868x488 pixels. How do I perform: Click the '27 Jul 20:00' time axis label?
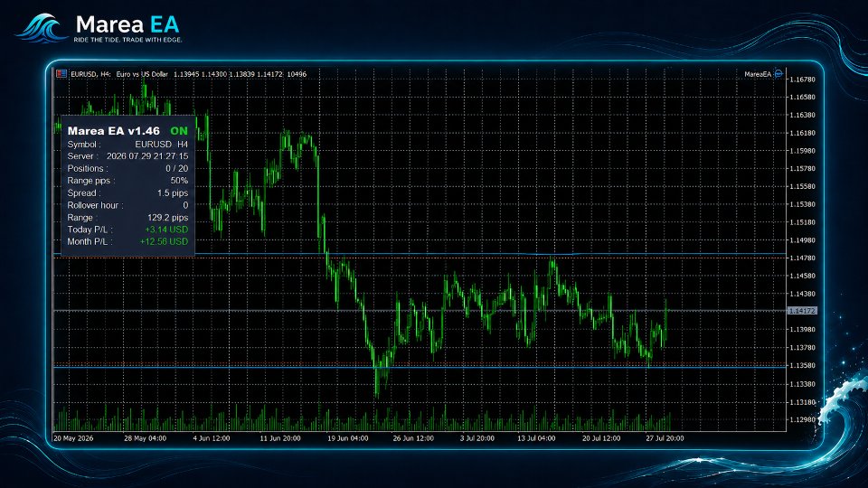point(665,438)
